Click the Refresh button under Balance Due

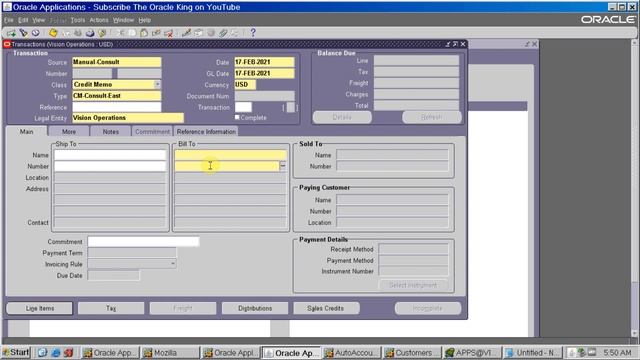click(x=432, y=117)
